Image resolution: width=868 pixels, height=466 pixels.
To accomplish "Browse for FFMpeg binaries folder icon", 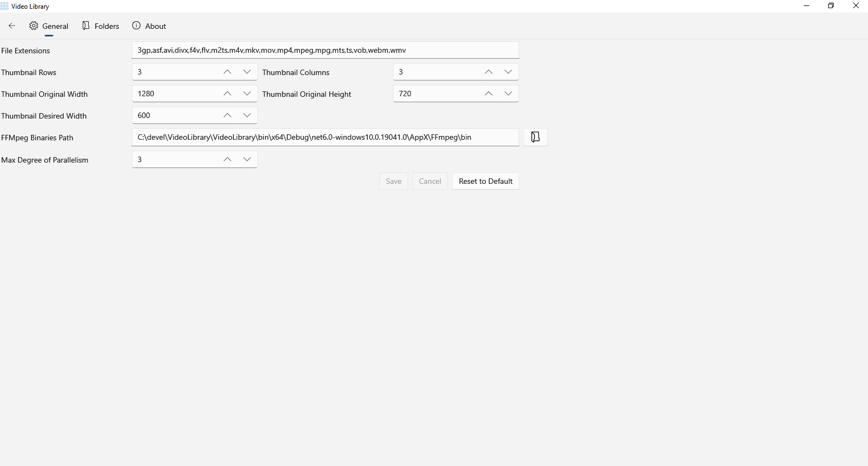I will (535, 137).
